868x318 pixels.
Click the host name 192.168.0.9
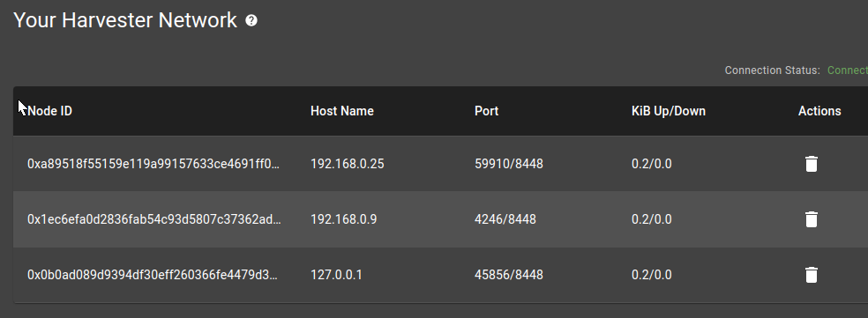[x=344, y=219]
